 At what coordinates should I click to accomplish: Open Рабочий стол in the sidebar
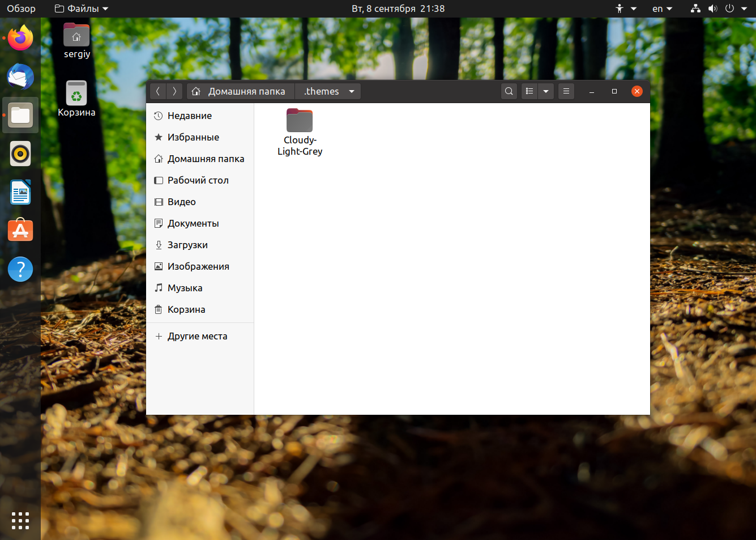[200, 180]
